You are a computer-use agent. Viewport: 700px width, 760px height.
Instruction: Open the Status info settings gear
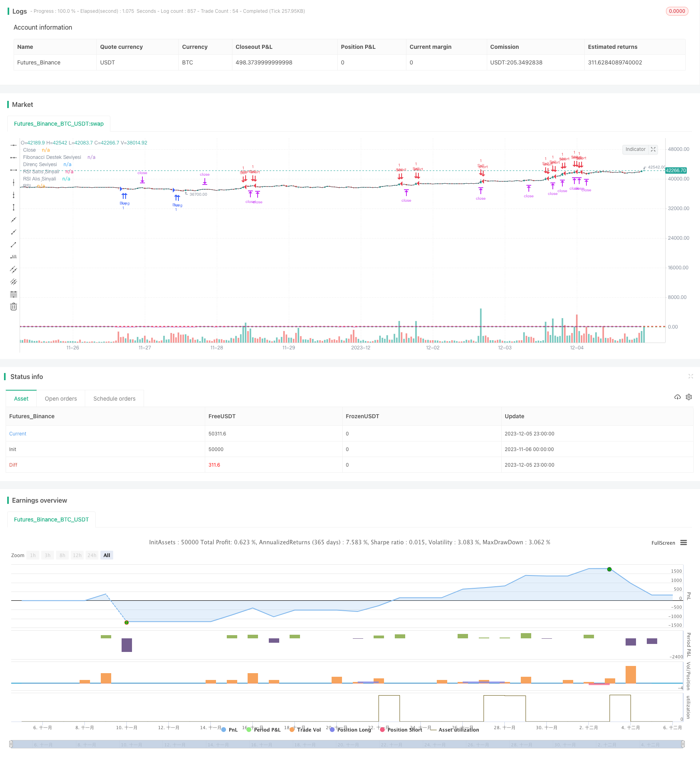689,397
